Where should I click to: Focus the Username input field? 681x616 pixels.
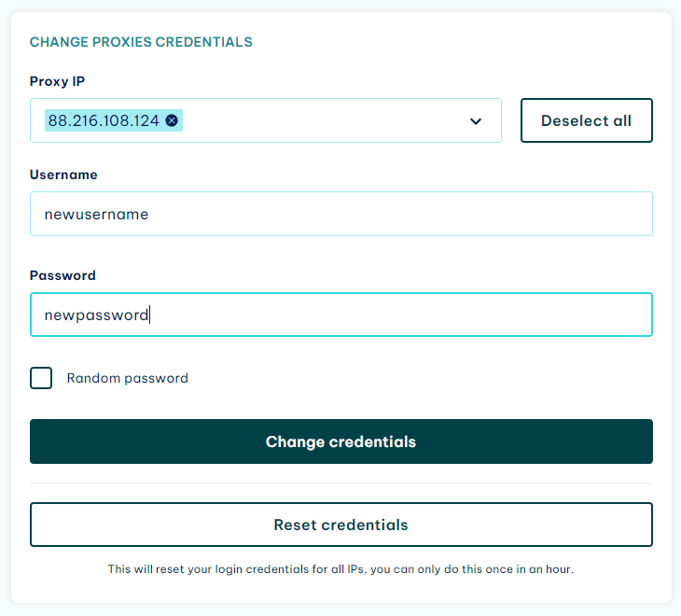(x=340, y=214)
